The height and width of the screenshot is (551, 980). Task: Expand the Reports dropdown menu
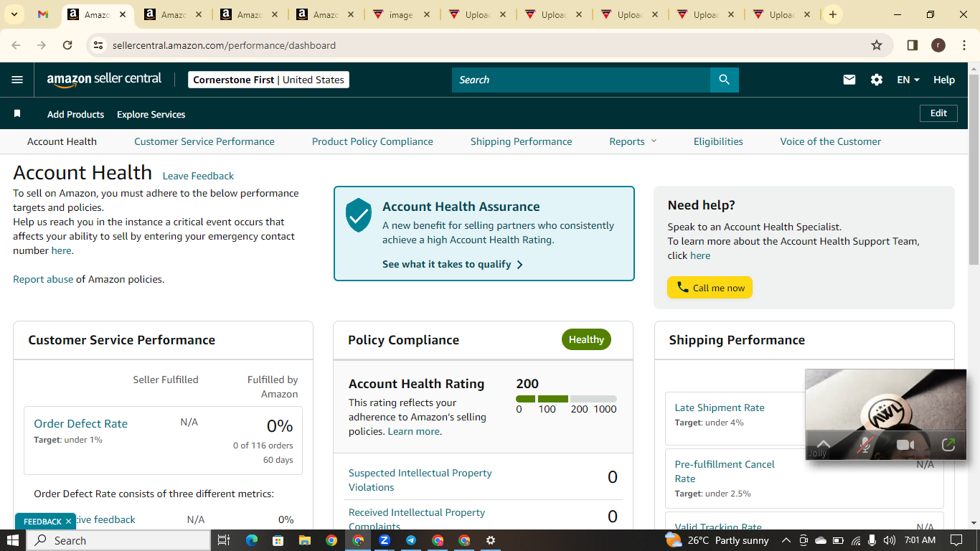633,141
